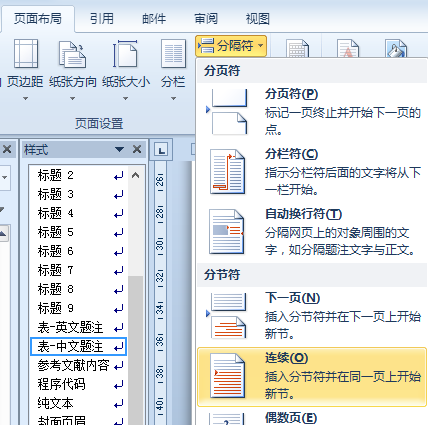This screenshot has height=425, width=428.
Task: Switch to the 页面布局 tab
Action: 38,18
